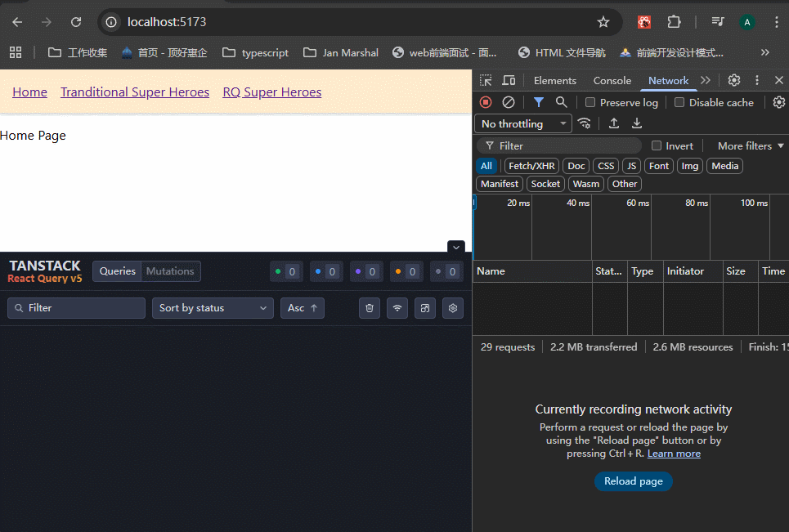789x532 pixels.
Task: Clear the React Query cache with trash icon
Action: click(x=370, y=308)
